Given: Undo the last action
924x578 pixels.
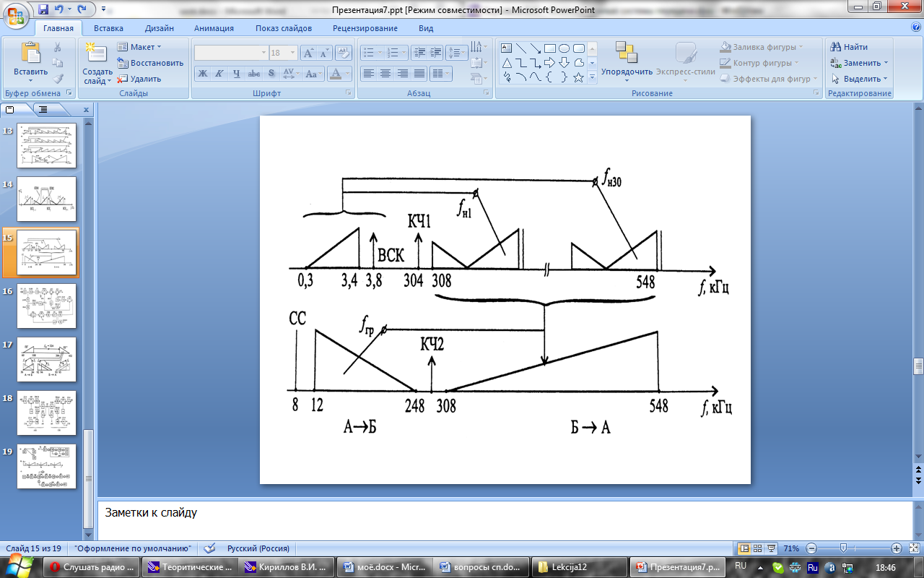Looking at the screenshot, I should [x=60, y=9].
